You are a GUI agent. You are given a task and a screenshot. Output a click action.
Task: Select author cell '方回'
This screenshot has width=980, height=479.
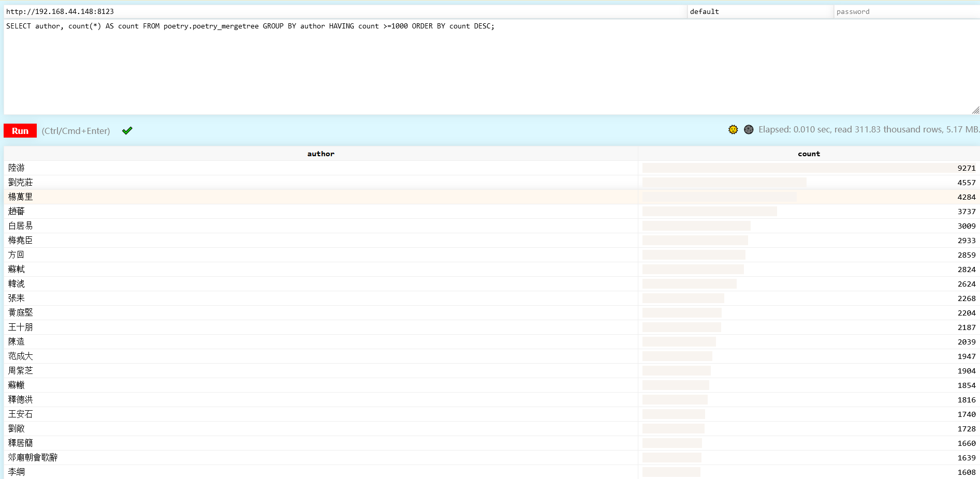(321, 255)
